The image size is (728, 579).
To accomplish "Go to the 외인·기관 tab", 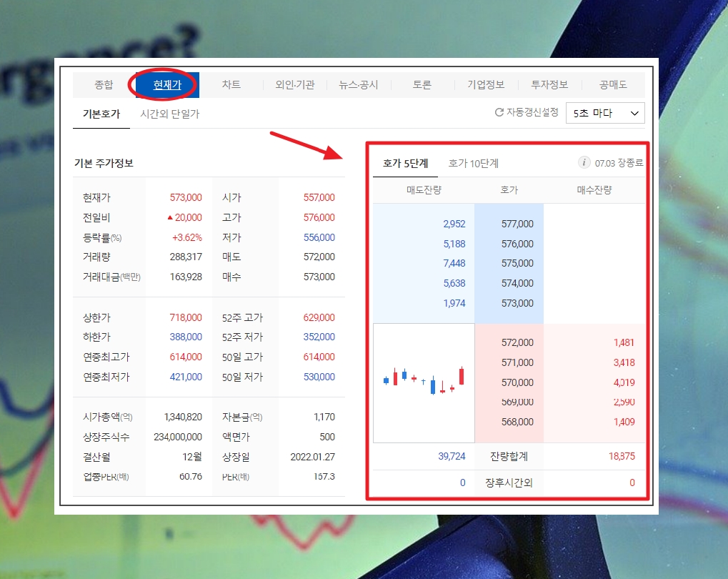I will coord(295,84).
